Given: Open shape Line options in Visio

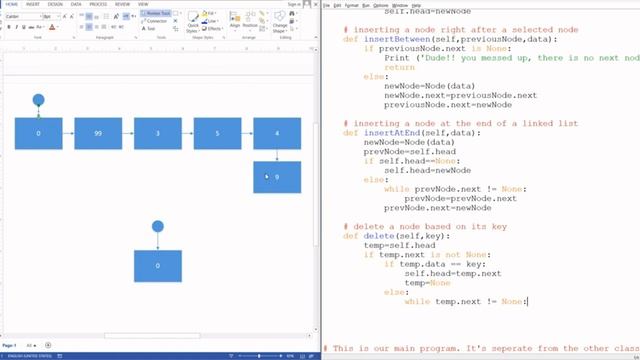Looking at the screenshot, I should [x=210, y=21].
